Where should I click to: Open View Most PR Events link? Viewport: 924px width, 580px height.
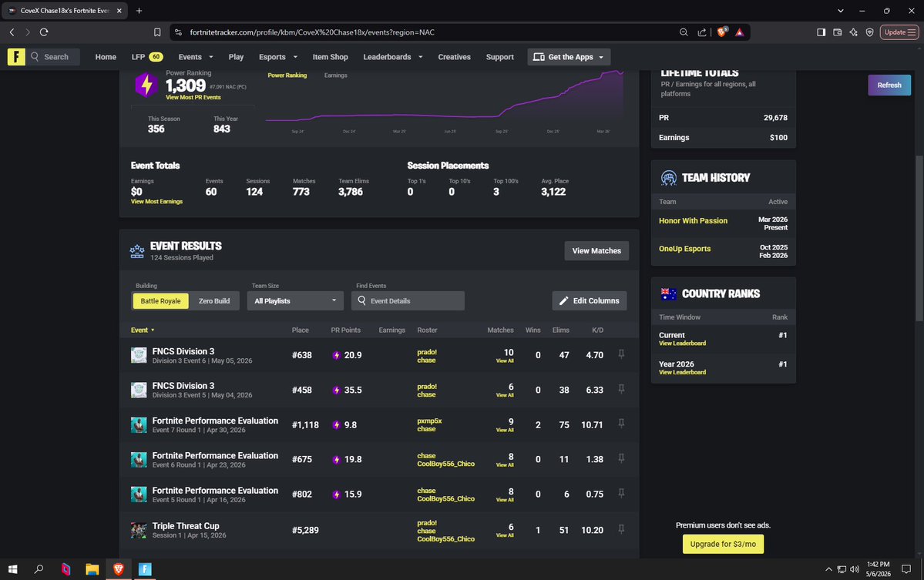pos(193,98)
